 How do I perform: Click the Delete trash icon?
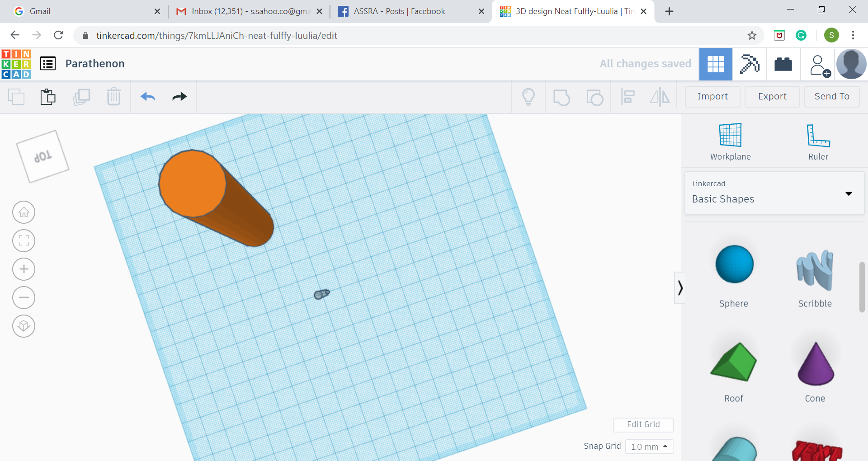pos(114,97)
